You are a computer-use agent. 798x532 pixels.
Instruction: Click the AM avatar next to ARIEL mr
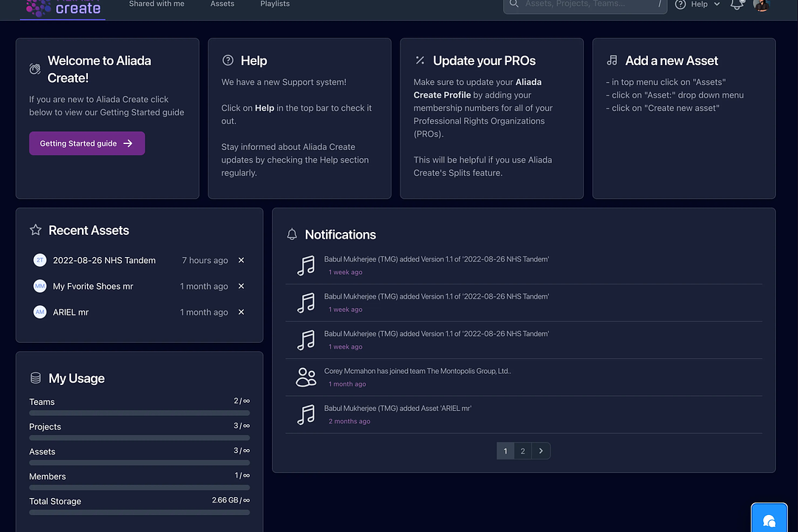point(40,312)
